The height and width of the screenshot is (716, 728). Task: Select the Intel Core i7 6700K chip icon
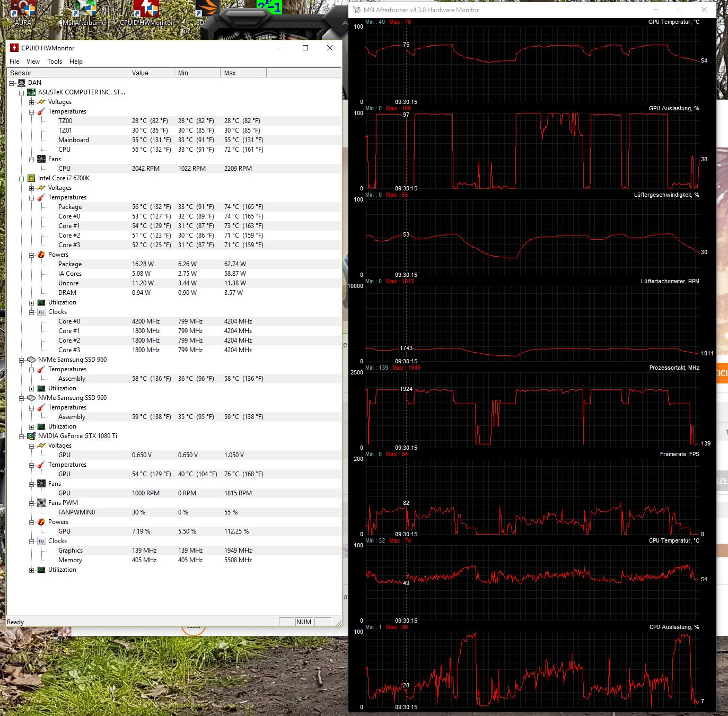[31, 178]
